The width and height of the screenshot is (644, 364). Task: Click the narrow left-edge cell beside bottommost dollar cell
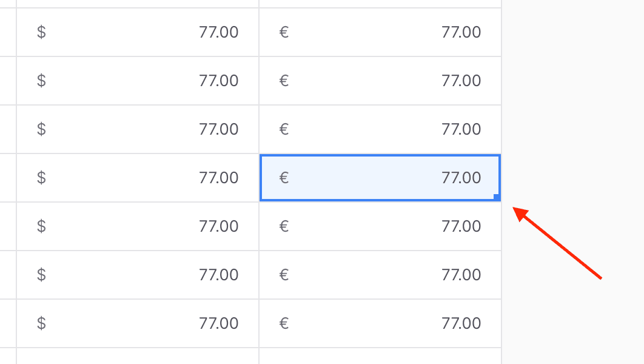coord(7,323)
